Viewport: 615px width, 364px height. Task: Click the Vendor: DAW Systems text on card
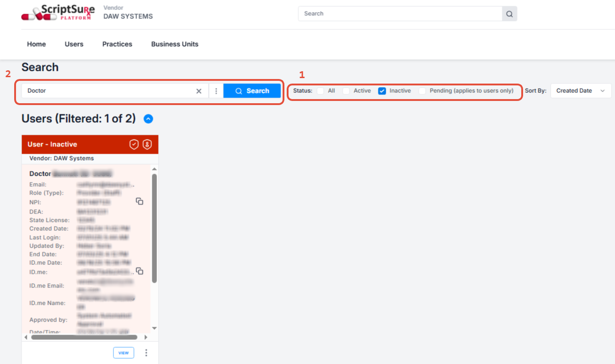[61, 158]
